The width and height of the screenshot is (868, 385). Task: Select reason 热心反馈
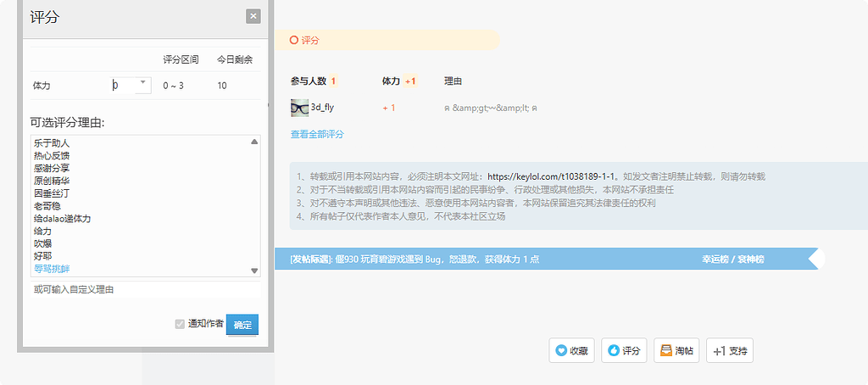click(52, 156)
